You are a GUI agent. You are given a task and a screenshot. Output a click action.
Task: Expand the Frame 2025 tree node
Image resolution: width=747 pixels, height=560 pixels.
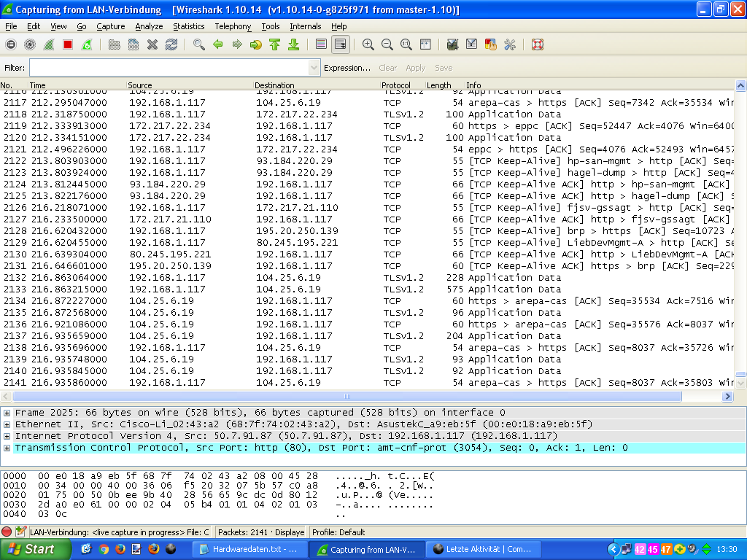(x=7, y=413)
